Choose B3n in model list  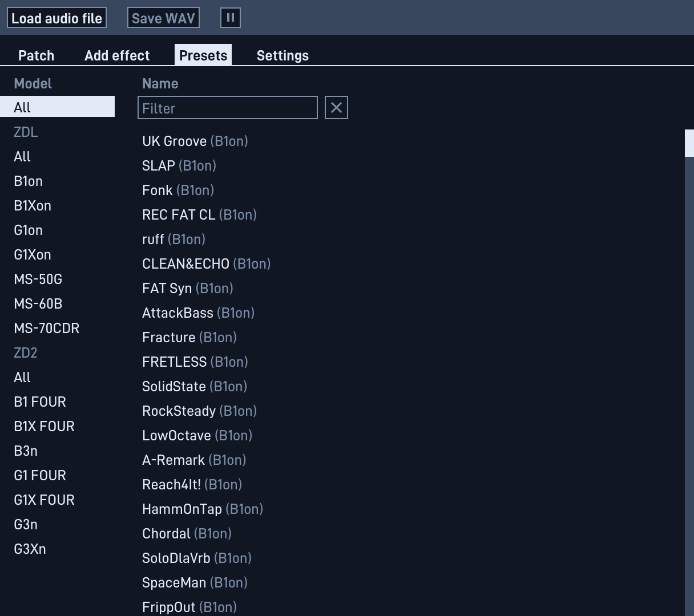57,451
